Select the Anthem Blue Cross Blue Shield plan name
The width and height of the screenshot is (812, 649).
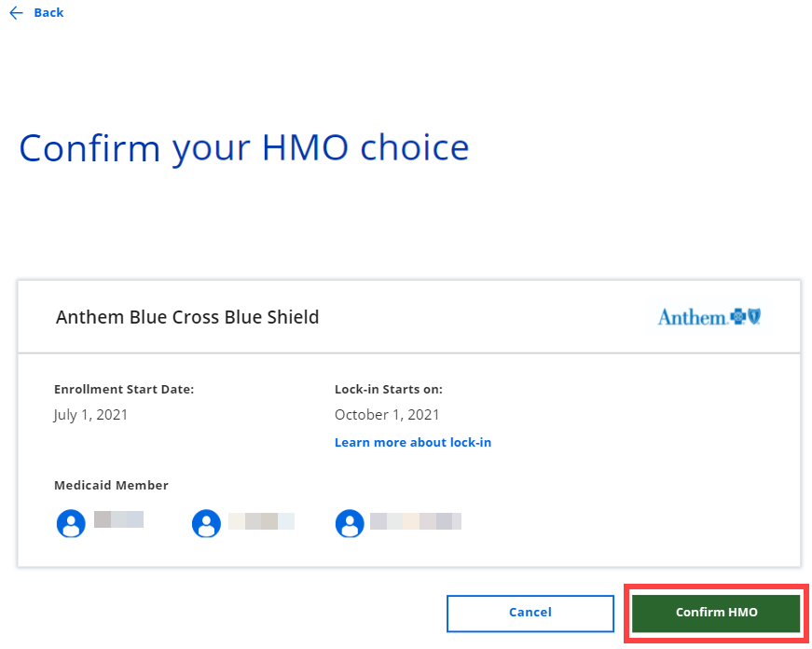[x=187, y=317]
